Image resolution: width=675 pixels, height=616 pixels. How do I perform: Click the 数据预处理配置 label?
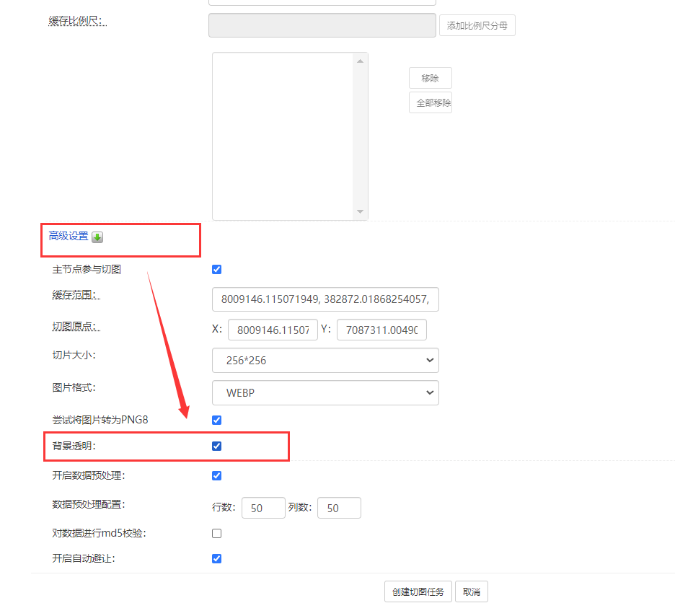(x=89, y=504)
